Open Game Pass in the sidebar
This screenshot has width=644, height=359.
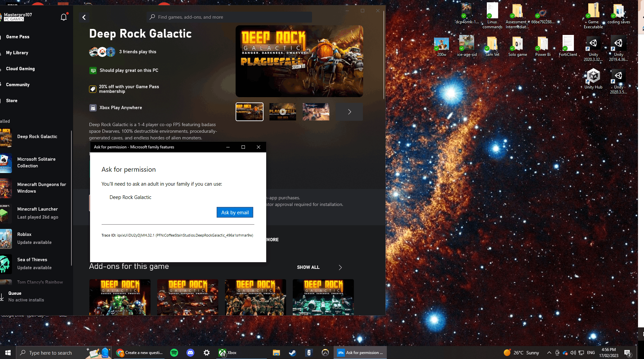(x=18, y=37)
